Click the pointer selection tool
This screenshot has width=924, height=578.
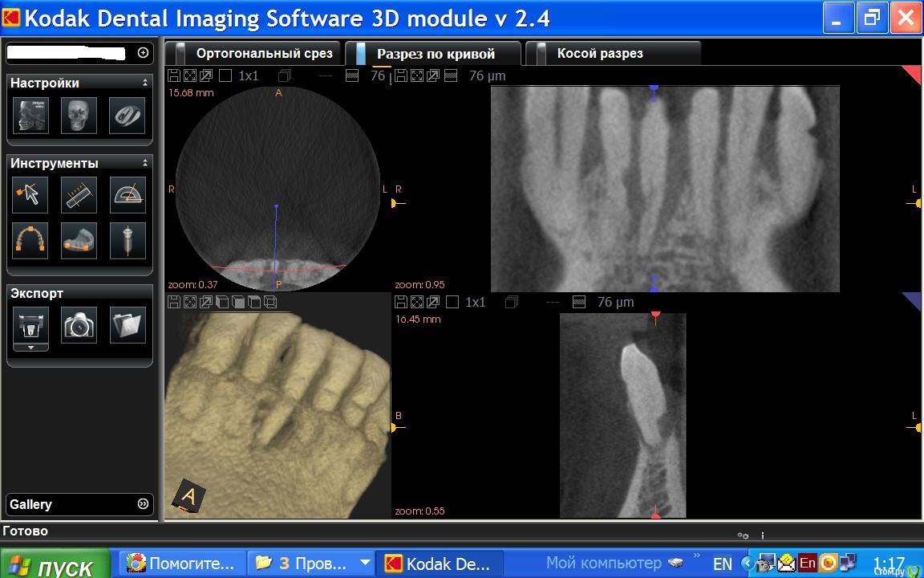[30, 195]
